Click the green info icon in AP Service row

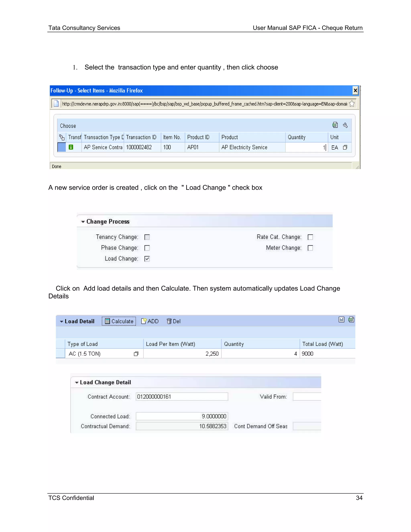point(71,147)
